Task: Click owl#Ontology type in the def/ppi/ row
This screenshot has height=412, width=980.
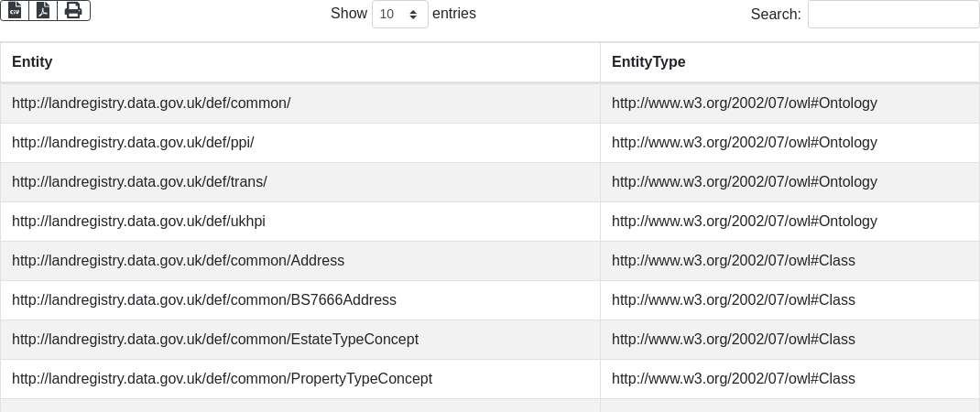Action: (744, 143)
